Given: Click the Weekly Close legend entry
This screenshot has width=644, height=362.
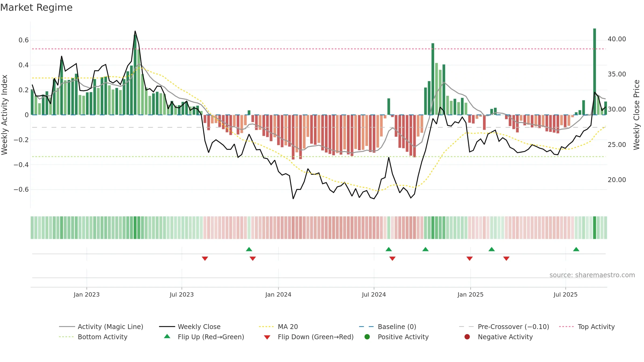Looking at the screenshot, I should click(x=190, y=327).
